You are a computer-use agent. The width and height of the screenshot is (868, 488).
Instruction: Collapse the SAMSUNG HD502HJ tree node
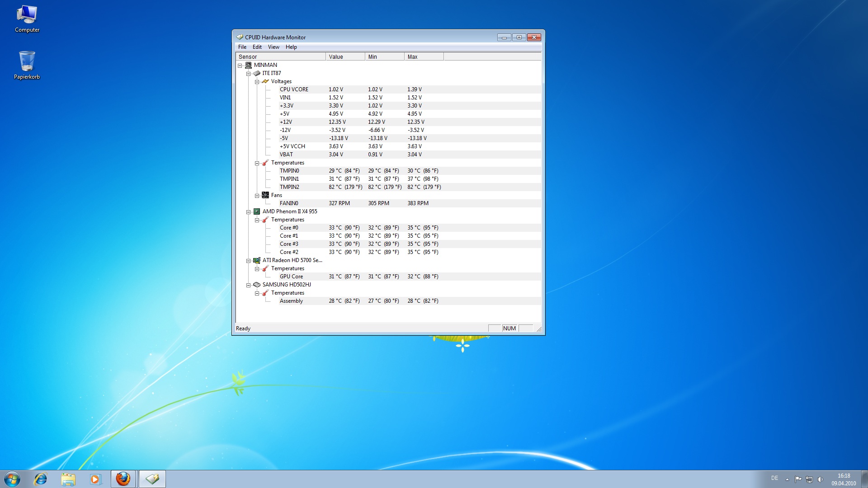248,285
